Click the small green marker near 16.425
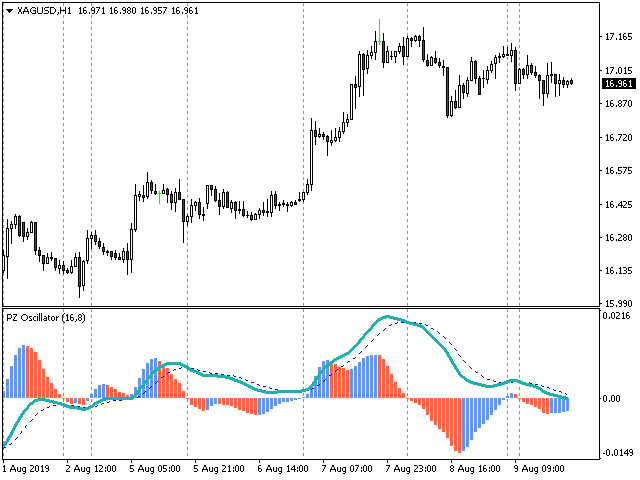This screenshot has width=640, height=480. (160, 198)
